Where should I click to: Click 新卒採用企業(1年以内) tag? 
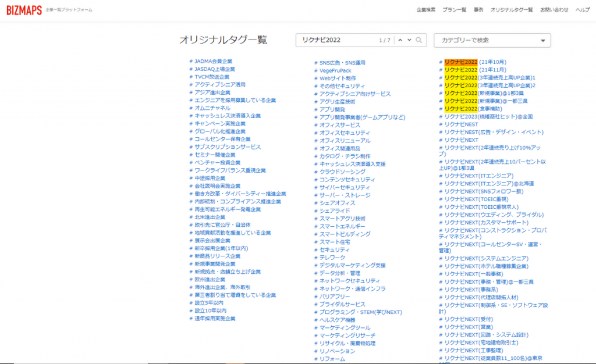[221, 248]
